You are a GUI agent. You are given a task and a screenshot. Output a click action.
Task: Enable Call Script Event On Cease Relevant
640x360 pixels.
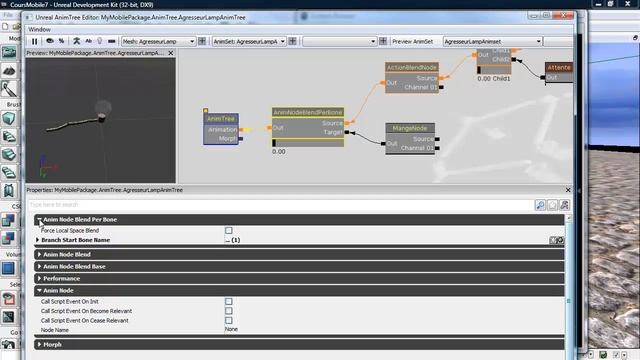pos(229,320)
